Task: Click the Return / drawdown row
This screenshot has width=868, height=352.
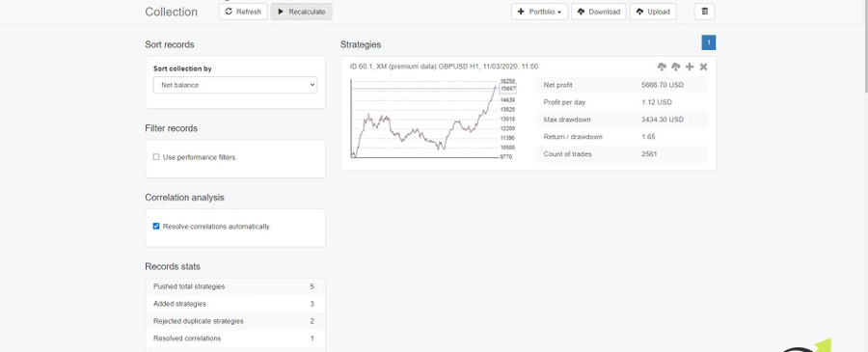Action: (622, 137)
